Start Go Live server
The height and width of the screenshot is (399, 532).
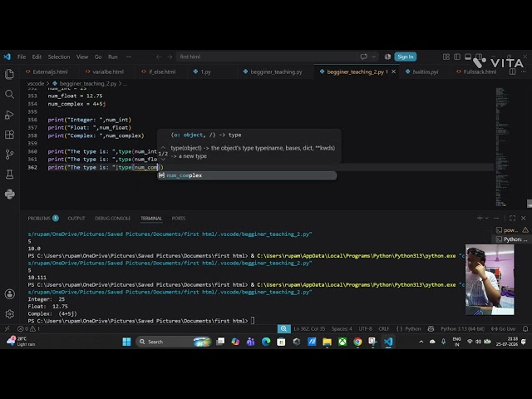click(504, 329)
